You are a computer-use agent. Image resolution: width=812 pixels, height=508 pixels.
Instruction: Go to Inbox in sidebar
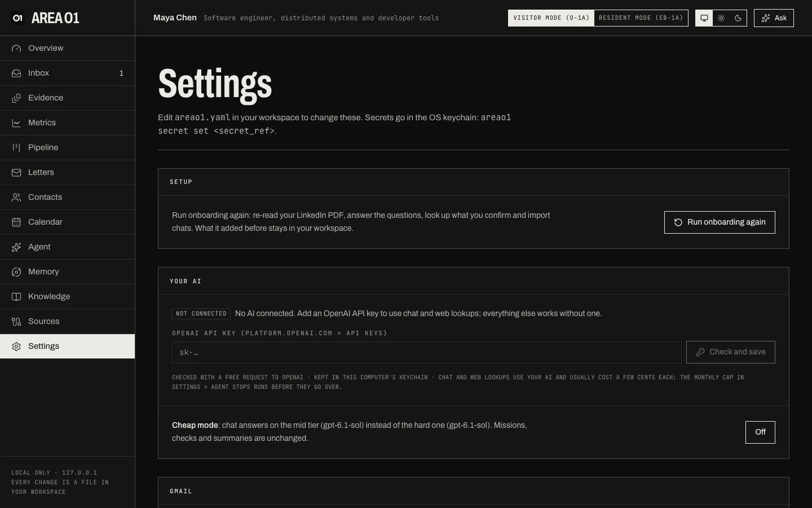point(68,73)
